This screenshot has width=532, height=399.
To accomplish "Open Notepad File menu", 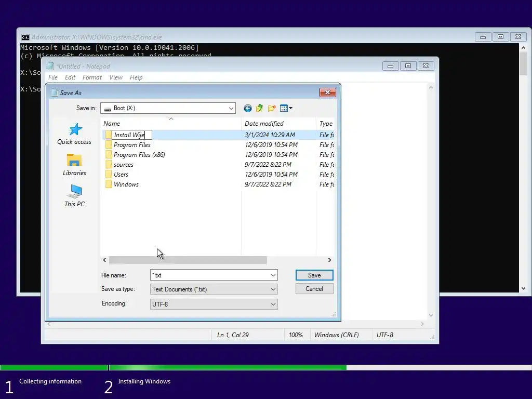I will tap(53, 77).
